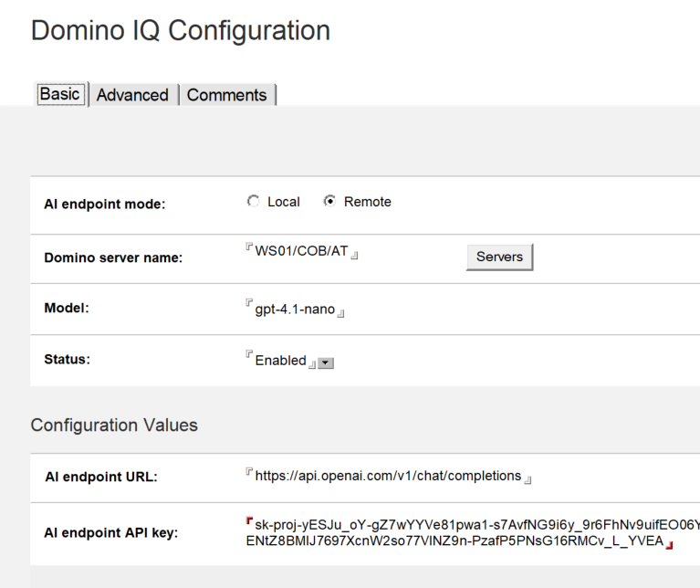Viewport: 700px width, 588px height.
Task: Choose the Remote endpoint mode radio button
Action: [330, 202]
